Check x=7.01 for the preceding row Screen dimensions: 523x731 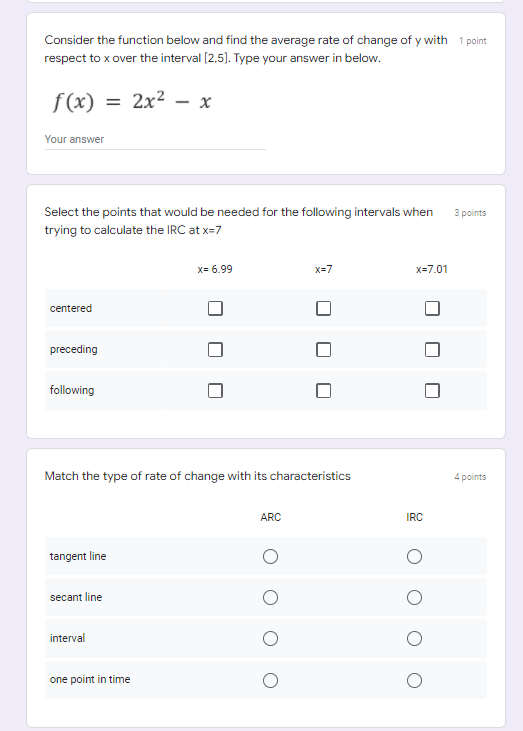coord(432,349)
